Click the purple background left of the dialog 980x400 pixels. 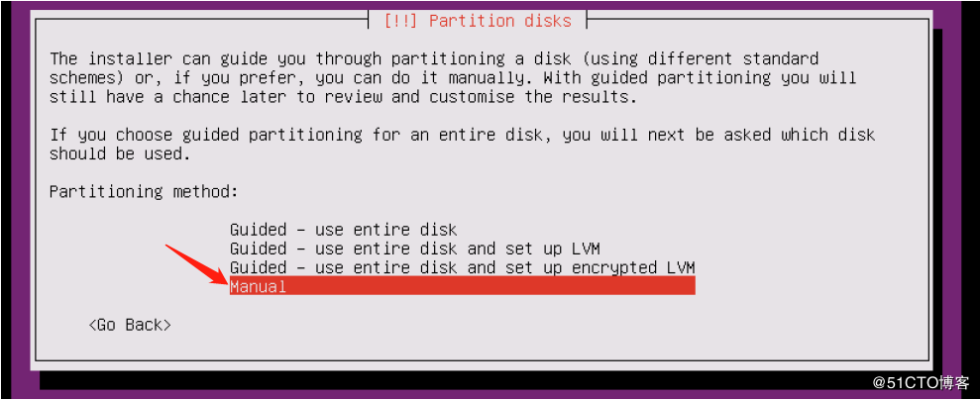(x=14, y=198)
